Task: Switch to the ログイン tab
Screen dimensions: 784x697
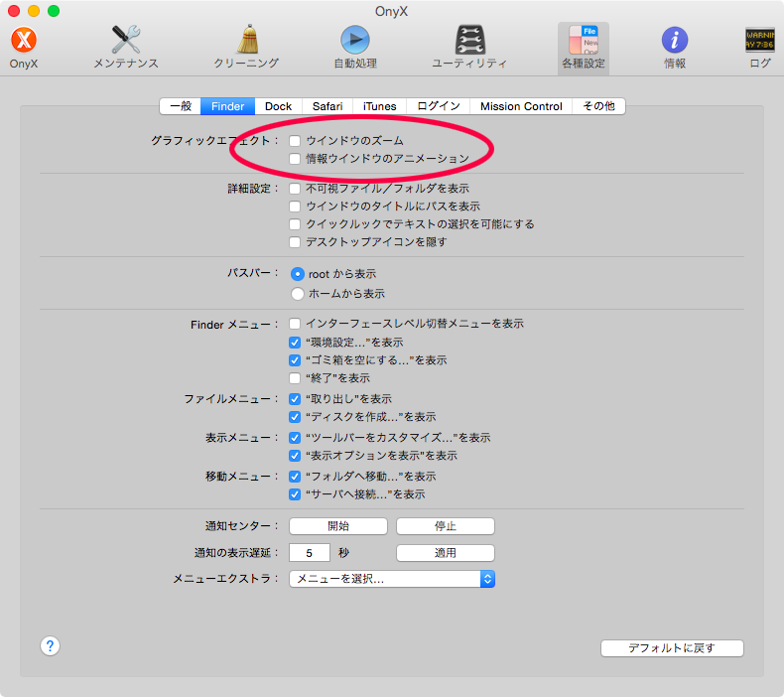Action: (x=439, y=106)
